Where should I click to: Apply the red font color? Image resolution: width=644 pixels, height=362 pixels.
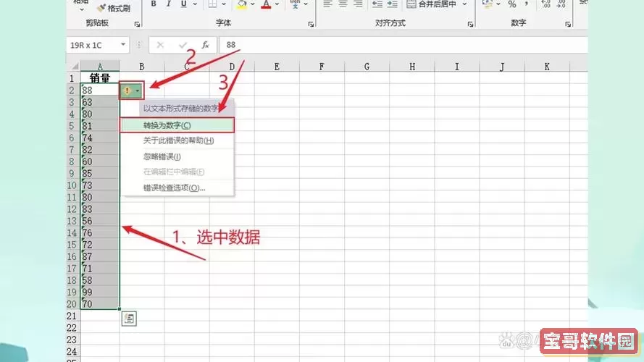pyautogui.click(x=266, y=4)
